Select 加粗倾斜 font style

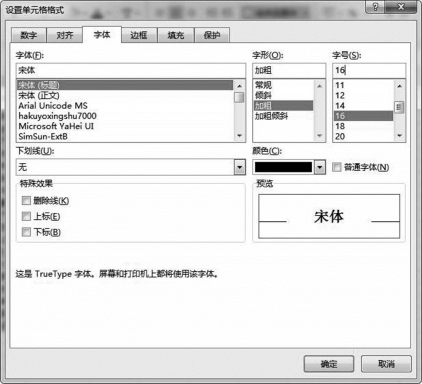click(283, 116)
